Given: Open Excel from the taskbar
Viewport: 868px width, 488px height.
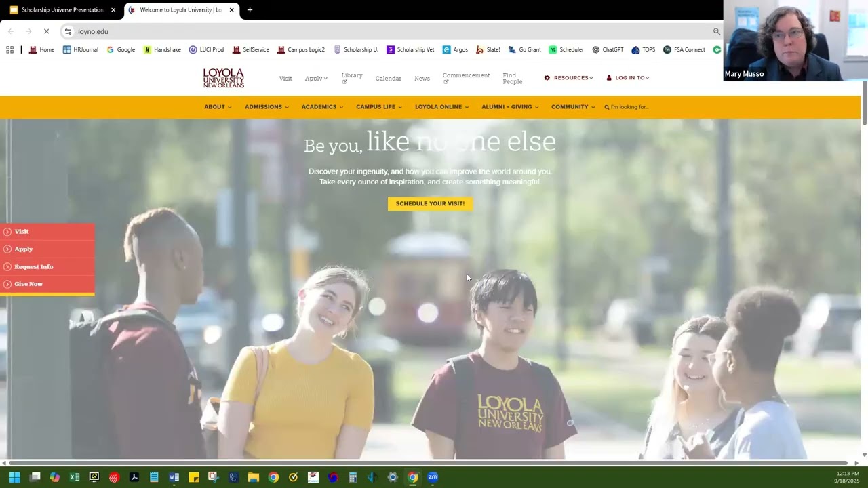Looking at the screenshot, I should 75,477.
